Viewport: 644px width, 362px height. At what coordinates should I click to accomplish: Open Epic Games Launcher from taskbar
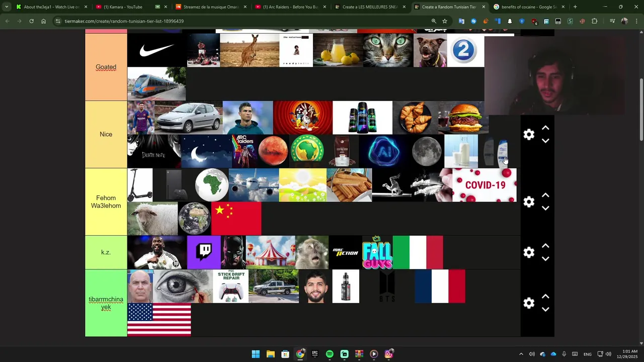coord(315,354)
